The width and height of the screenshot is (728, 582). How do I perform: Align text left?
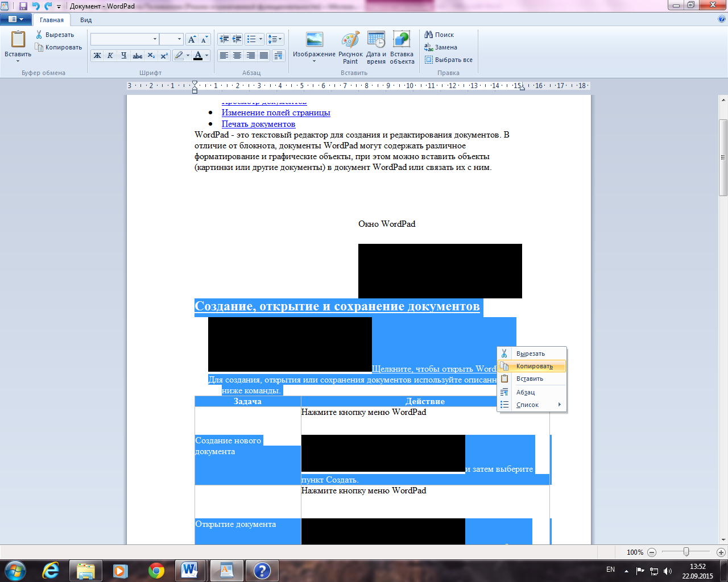coord(224,55)
